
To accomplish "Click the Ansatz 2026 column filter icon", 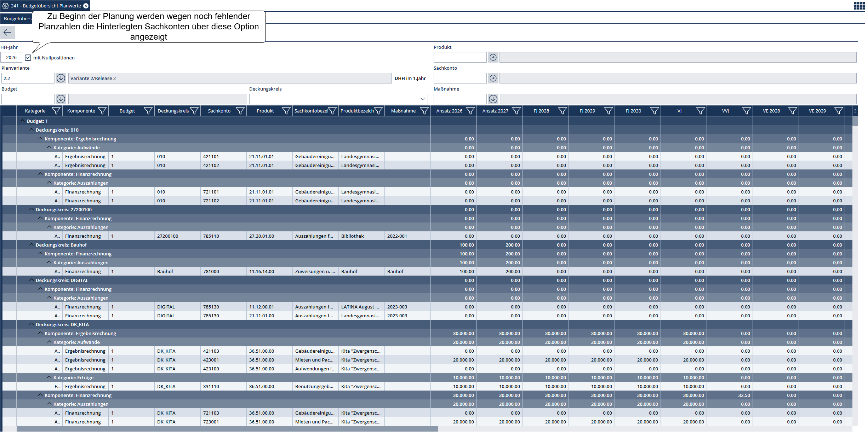I will point(470,111).
